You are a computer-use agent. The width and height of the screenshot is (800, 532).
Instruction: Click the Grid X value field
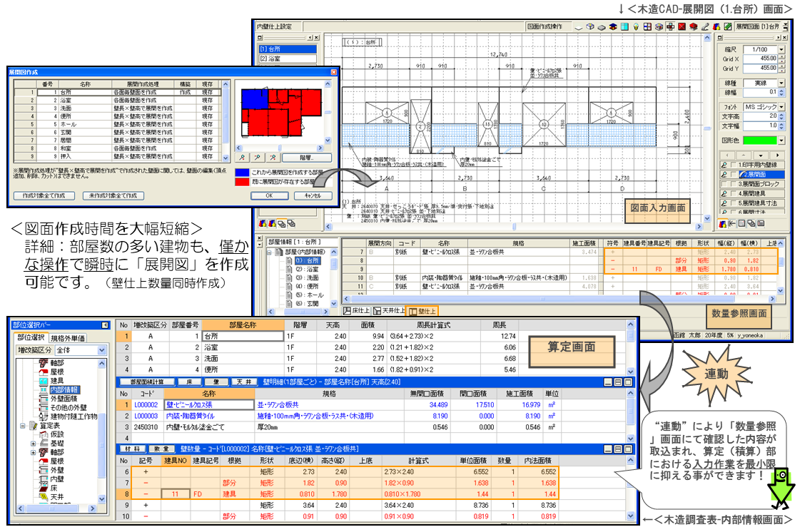(759, 58)
